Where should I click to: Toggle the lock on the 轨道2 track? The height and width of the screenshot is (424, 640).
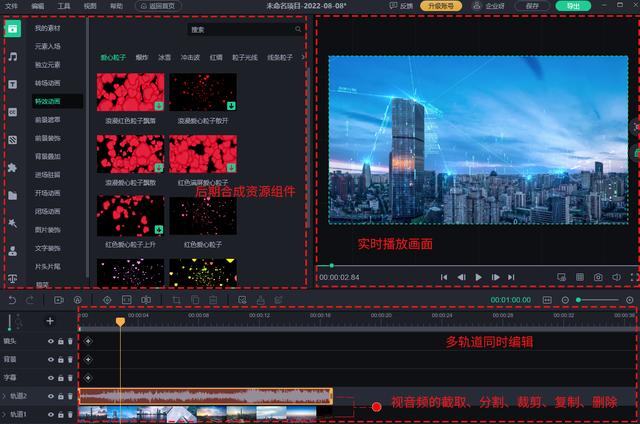(x=61, y=396)
